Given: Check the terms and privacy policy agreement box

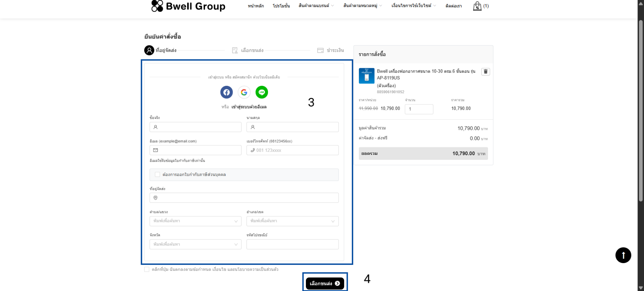Looking at the screenshot, I should tap(147, 269).
